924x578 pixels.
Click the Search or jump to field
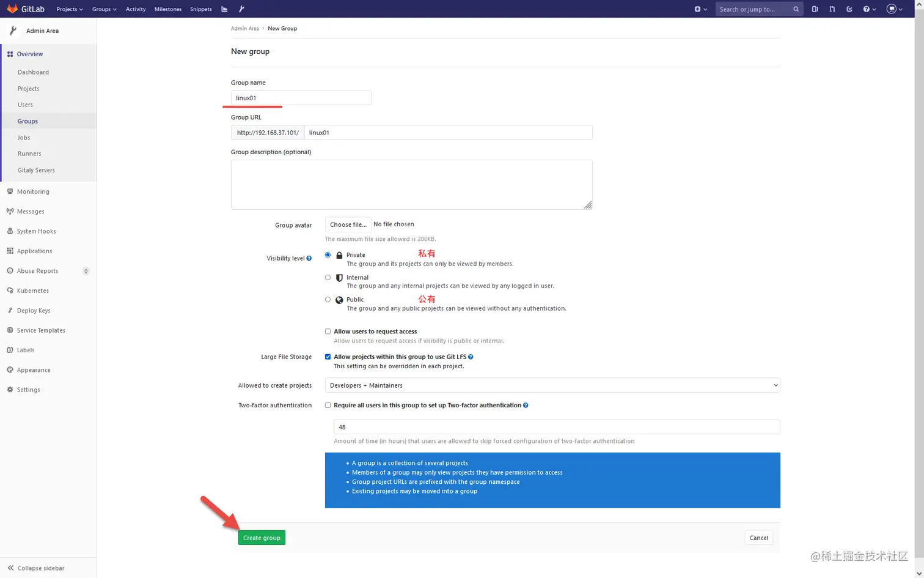tap(755, 9)
